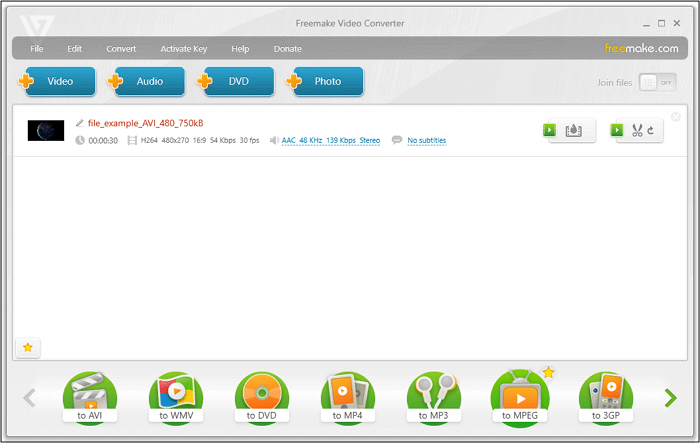700x443 pixels.
Task: Pick the to MP4 conversion icon
Action: (x=348, y=397)
